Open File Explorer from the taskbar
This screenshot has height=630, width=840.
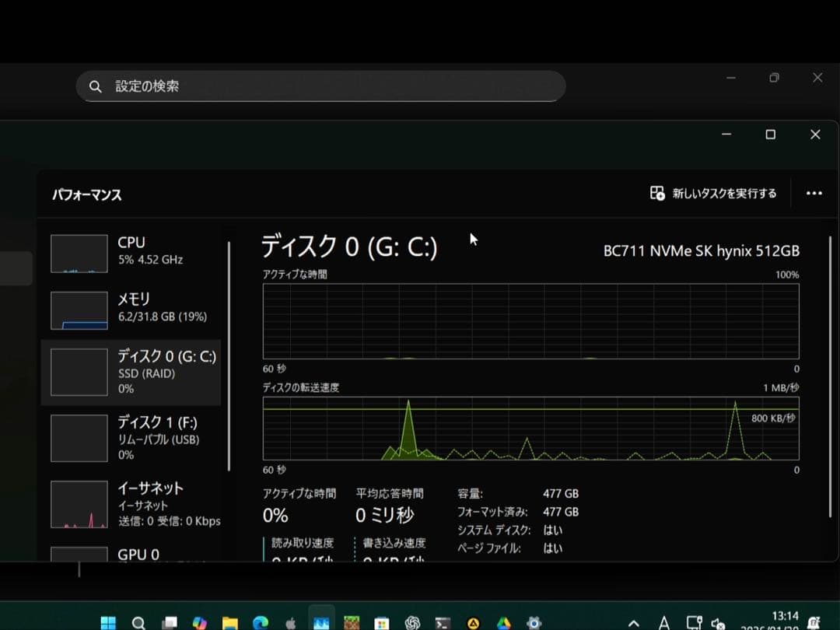pos(229,622)
